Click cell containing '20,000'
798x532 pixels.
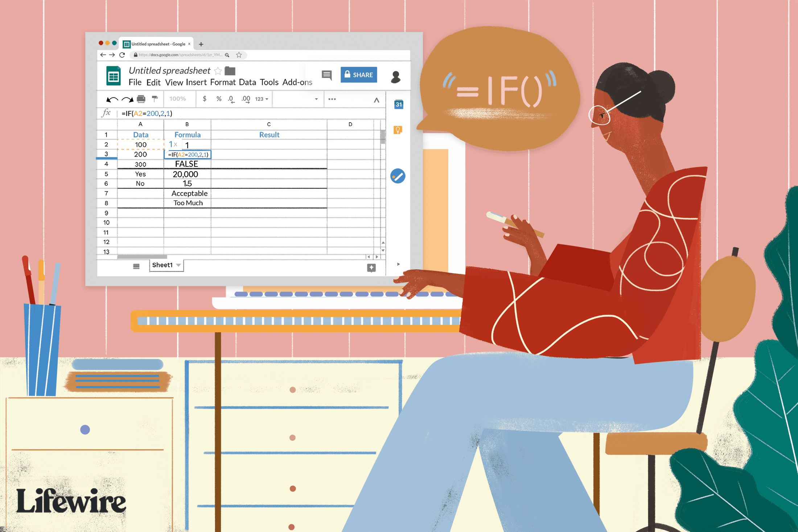coord(187,174)
